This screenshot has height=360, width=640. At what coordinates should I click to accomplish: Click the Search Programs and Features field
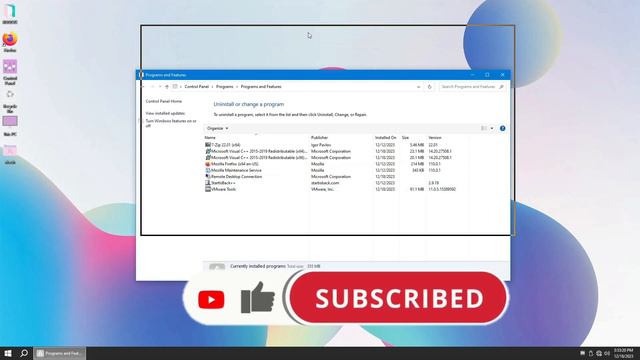click(472, 87)
